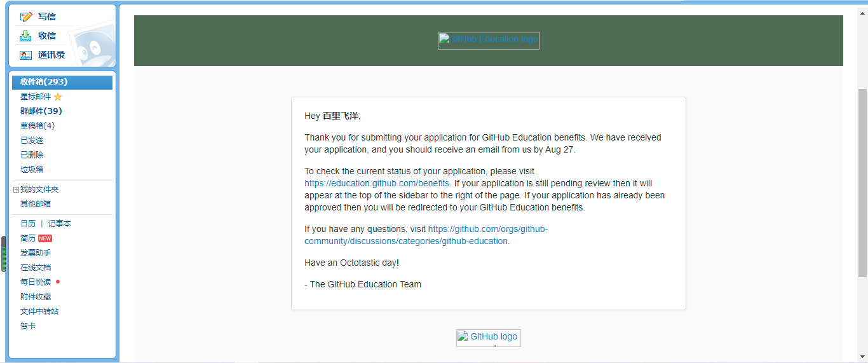Click the sidebar collapse handle on left edge

pos(3,254)
